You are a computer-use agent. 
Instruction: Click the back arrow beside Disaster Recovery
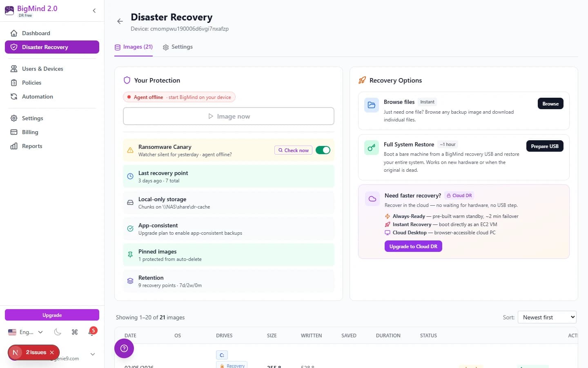point(120,21)
